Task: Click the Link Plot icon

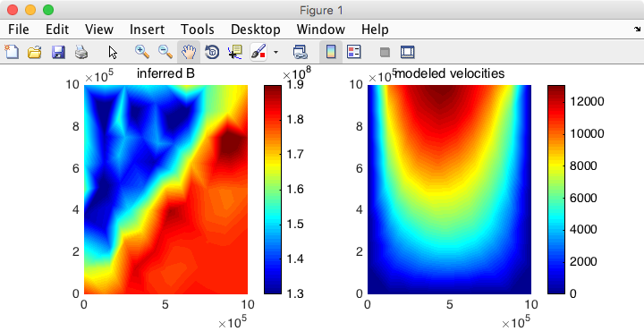Action: (x=300, y=52)
